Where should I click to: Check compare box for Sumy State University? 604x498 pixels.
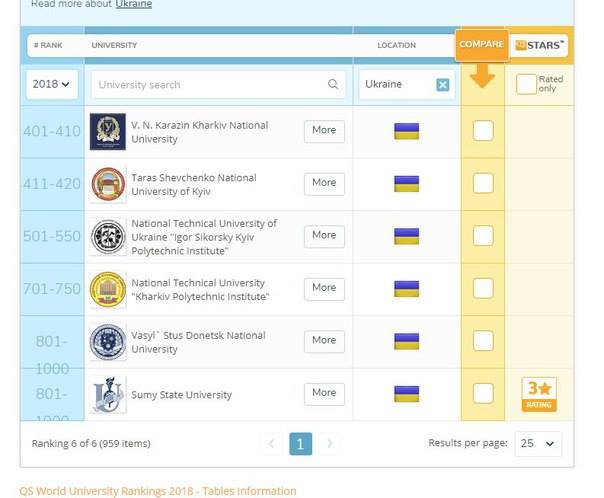(483, 393)
